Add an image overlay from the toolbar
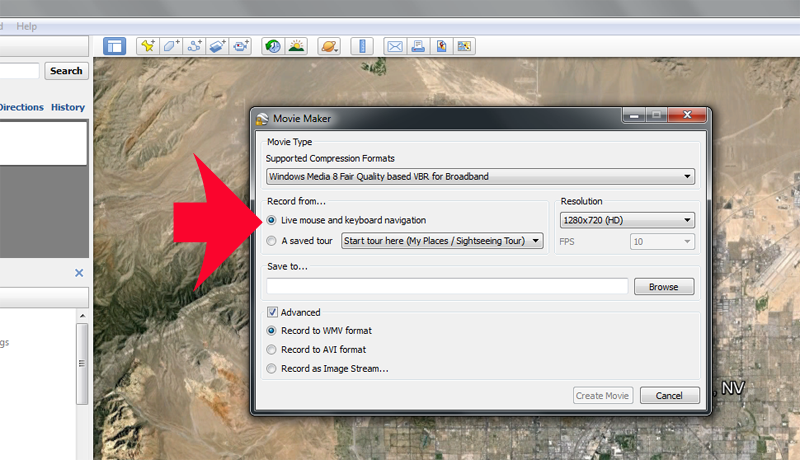Screen dimensions: 800x460 tap(217, 46)
